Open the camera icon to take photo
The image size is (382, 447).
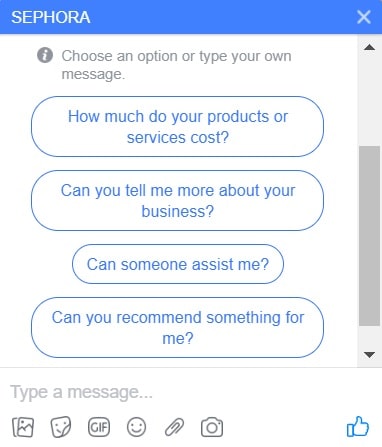click(212, 427)
